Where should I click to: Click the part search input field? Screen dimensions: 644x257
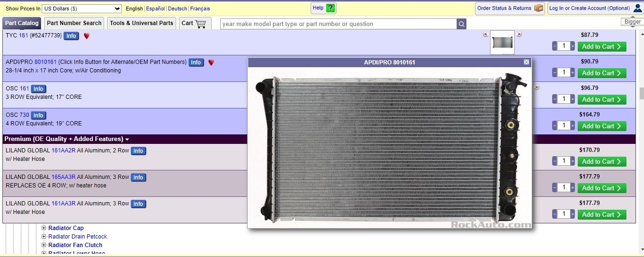pyautogui.click(x=338, y=24)
